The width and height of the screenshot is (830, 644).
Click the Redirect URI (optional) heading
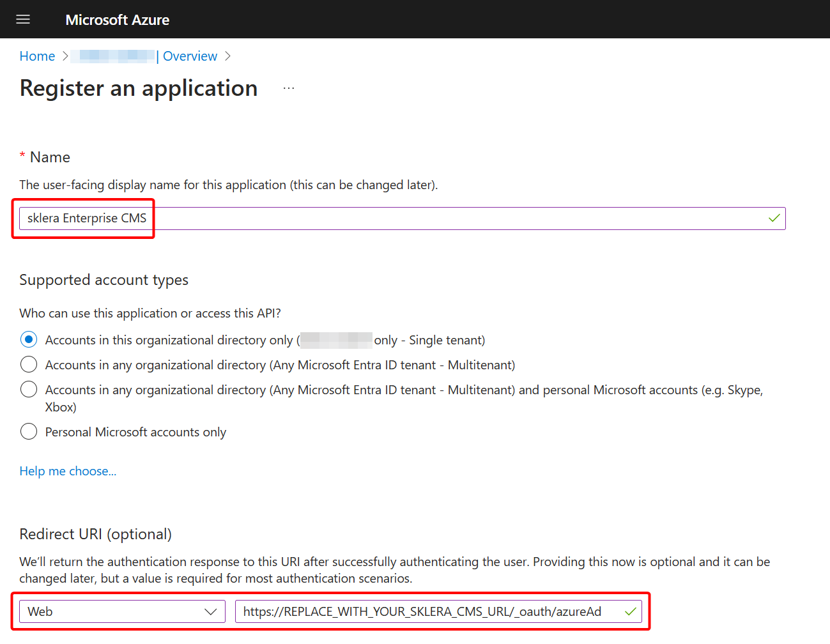[95, 534]
